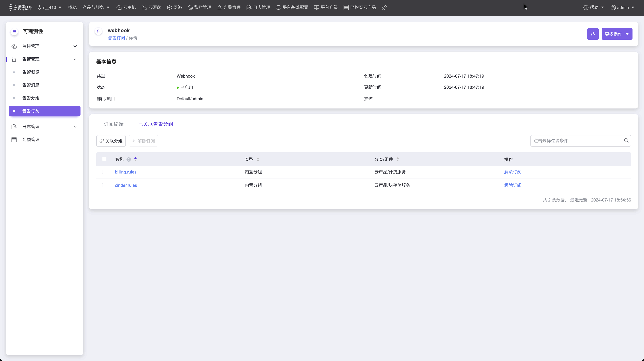Click 解除订阅 link for cinder.rules
644x361 pixels.
pyautogui.click(x=512, y=185)
